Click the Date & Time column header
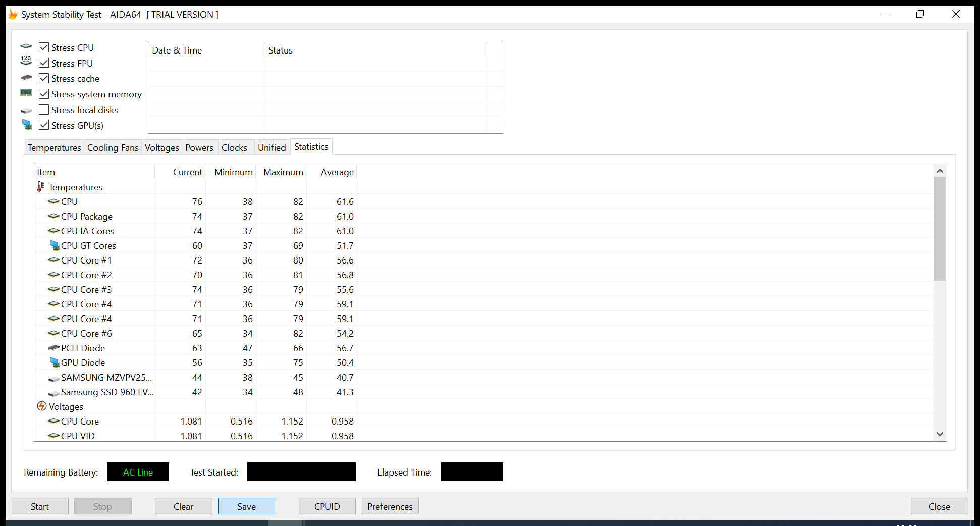This screenshot has height=526, width=980. click(207, 50)
